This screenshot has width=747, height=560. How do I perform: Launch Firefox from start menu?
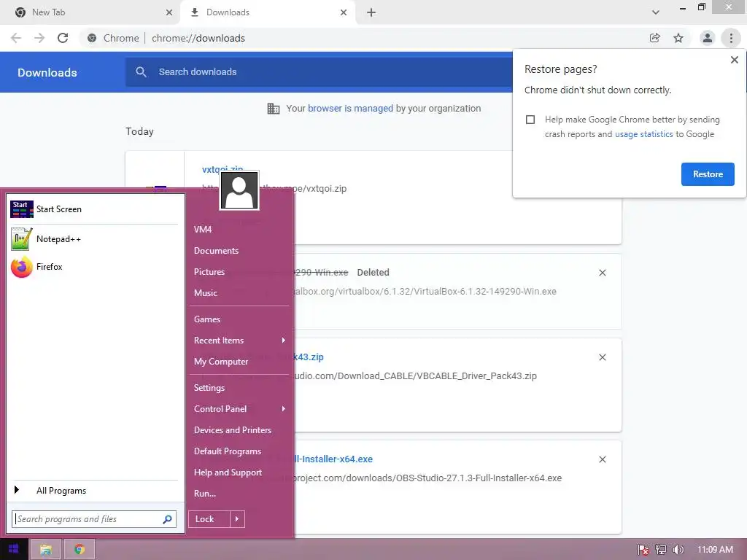pyautogui.click(x=94, y=267)
